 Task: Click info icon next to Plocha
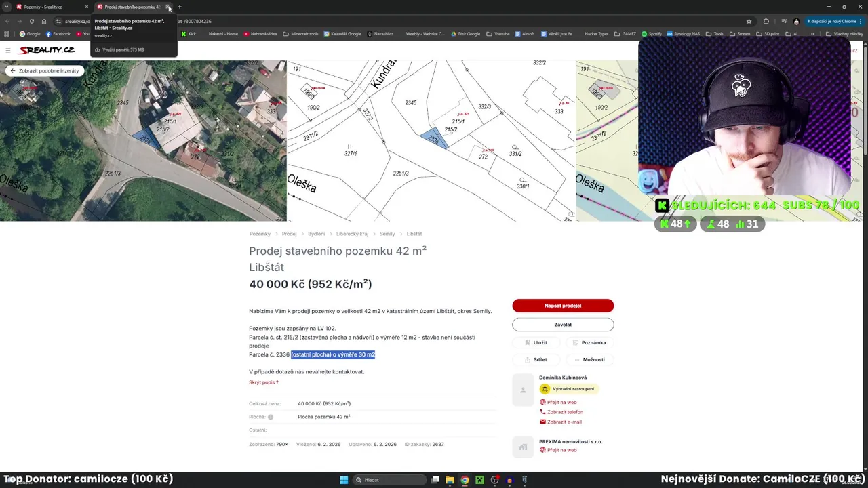[271, 417]
